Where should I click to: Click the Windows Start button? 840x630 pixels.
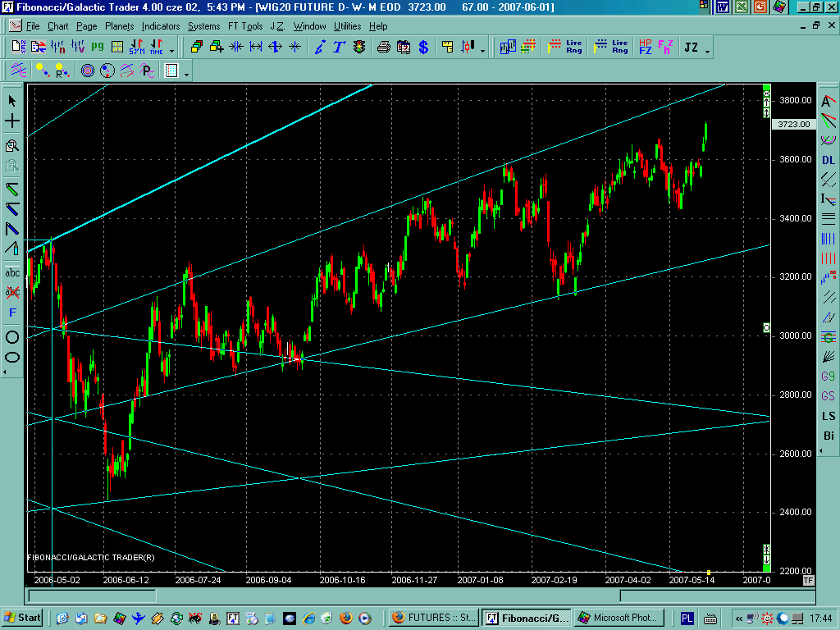click(x=23, y=618)
